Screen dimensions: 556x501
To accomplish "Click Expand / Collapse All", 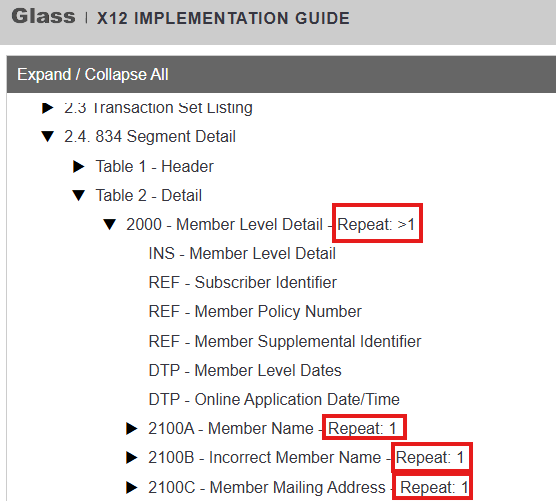I will click(x=93, y=74).
